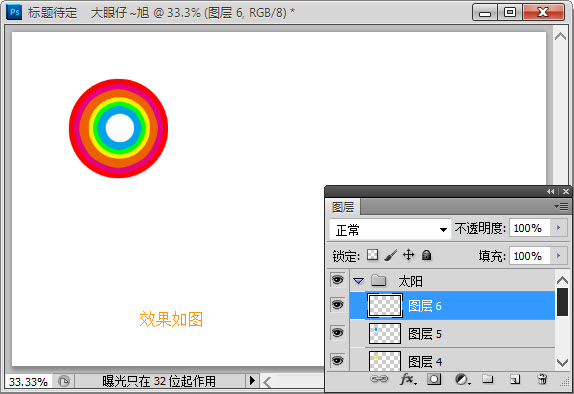The width and height of the screenshot is (574, 394).
Task: Minimize the document window
Action: click(485, 12)
